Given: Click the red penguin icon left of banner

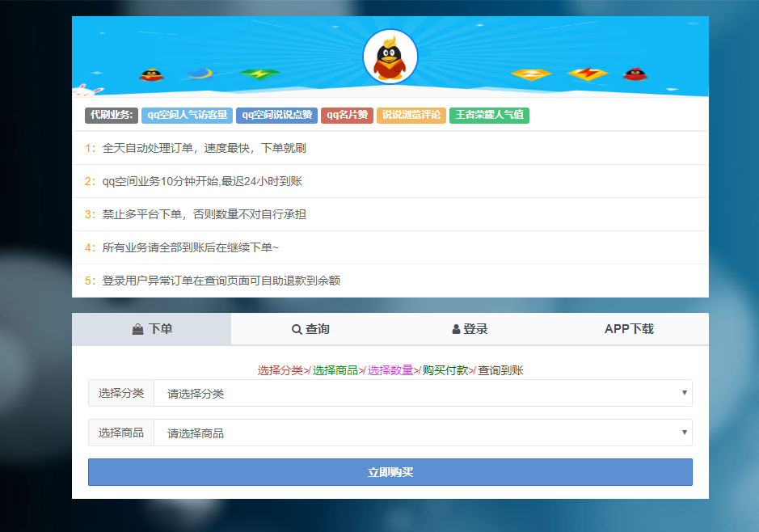Looking at the screenshot, I should [x=151, y=75].
